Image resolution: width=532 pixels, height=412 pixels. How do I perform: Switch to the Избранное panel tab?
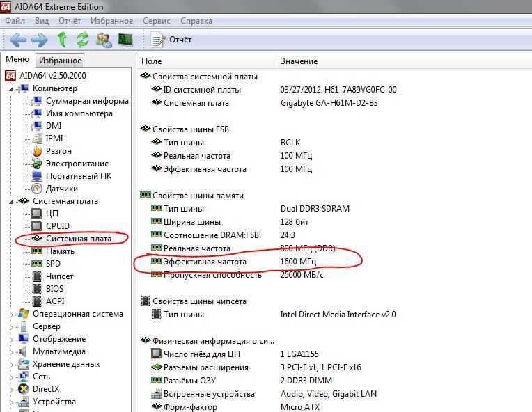[x=60, y=60]
